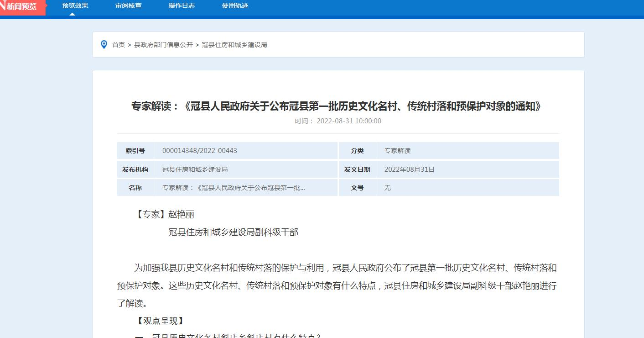Click the 发布机构 label cell
Screen dimensions: 644x338
coord(135,169)
